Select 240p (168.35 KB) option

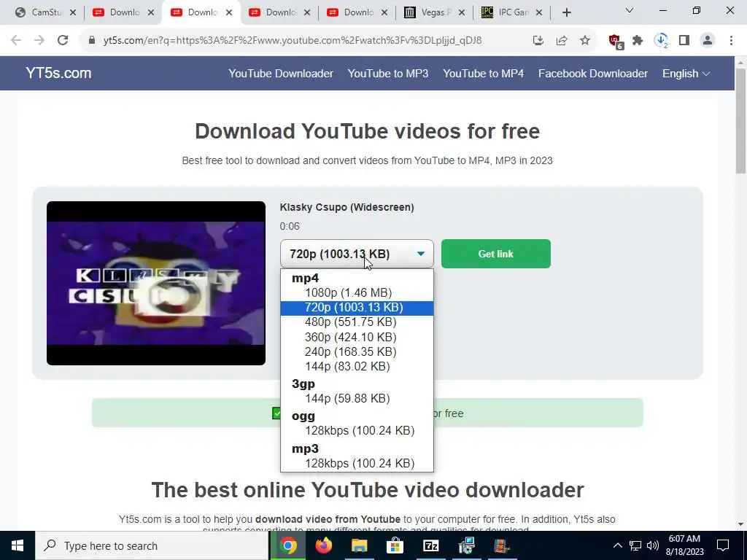pos(357,352)
